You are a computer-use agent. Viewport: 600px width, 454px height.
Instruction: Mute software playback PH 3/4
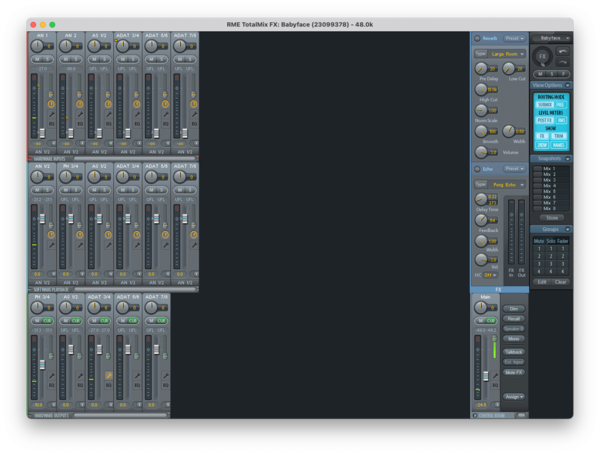click(x=66, y=190)
